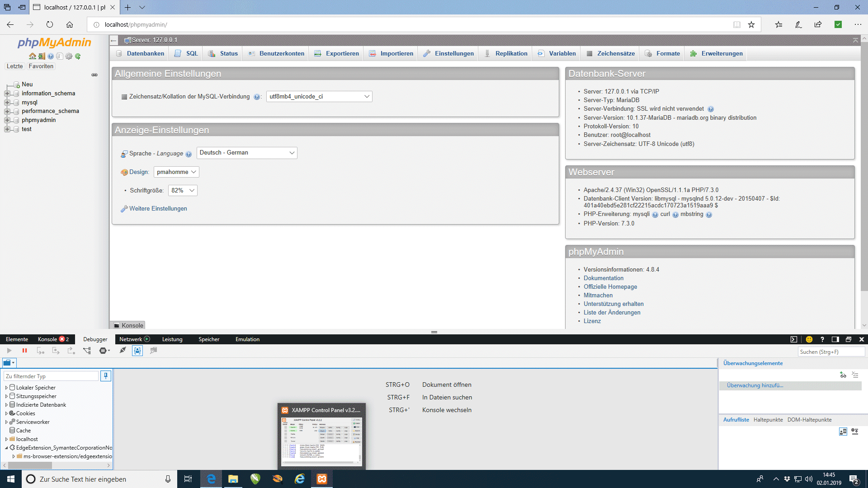Expand the performance_schema database node
This screenshot has width=868, height=488.
pyautogui.click(x=7, y=111)
